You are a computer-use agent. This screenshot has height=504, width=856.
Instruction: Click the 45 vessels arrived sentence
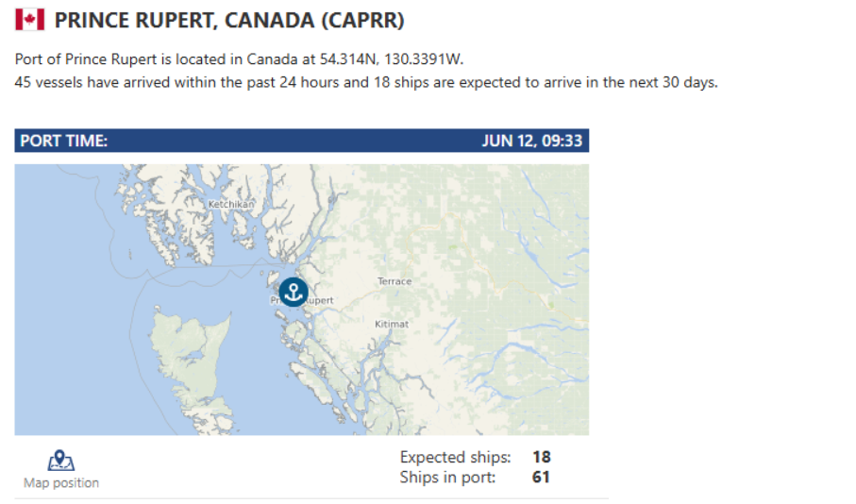coord(366,82)
